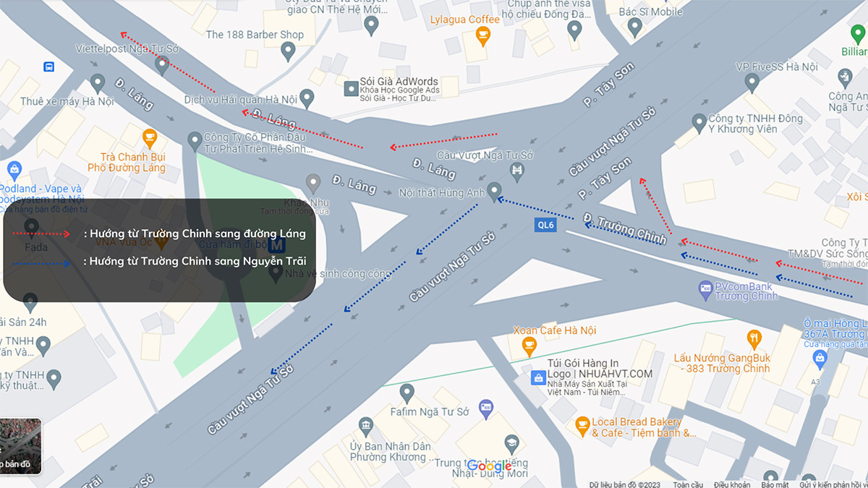This screenshot has width=868, height=488.
Task: Select the Sói Già AdWords marker
Action: pyautogui.click(x=351, y=88)
